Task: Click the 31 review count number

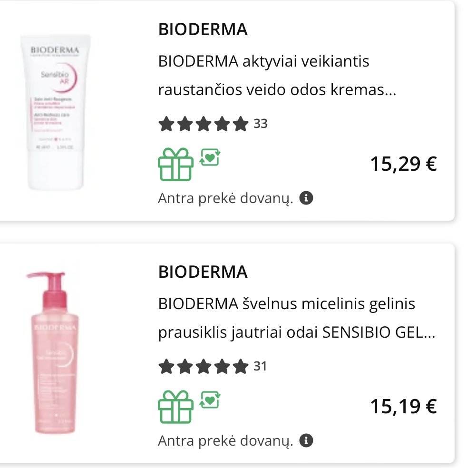Action: coord(260,366)
